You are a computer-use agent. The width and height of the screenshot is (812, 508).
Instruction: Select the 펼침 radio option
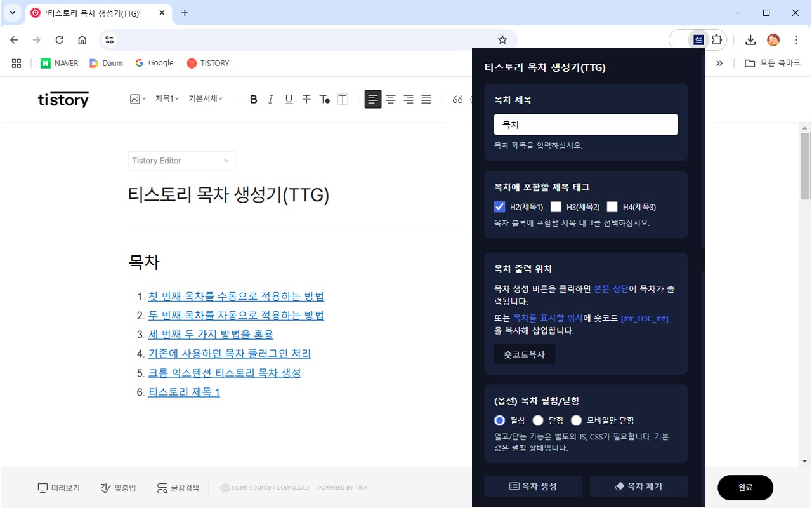pyautogui.click(x=499, y=420)
